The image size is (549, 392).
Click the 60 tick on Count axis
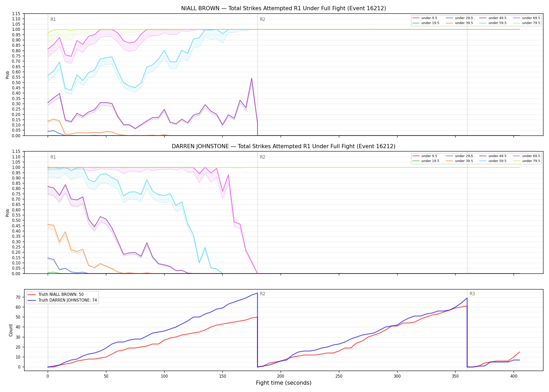pyautogui.click(x=18, y=307)
